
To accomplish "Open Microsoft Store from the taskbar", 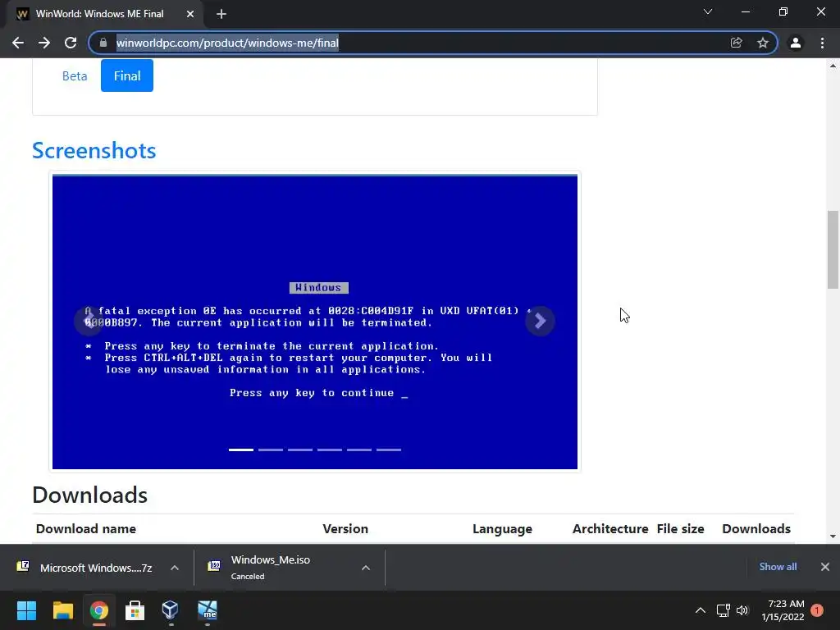I will point(135,610).
